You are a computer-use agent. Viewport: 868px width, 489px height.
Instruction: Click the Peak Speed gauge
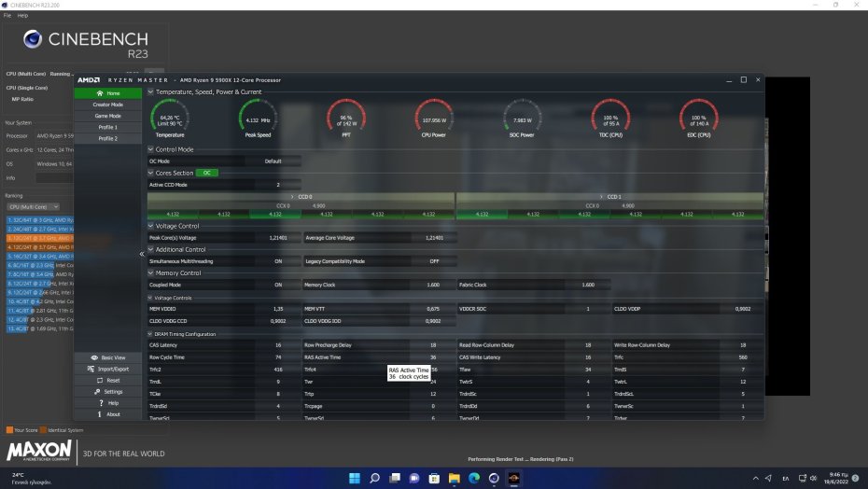point(258,118)
